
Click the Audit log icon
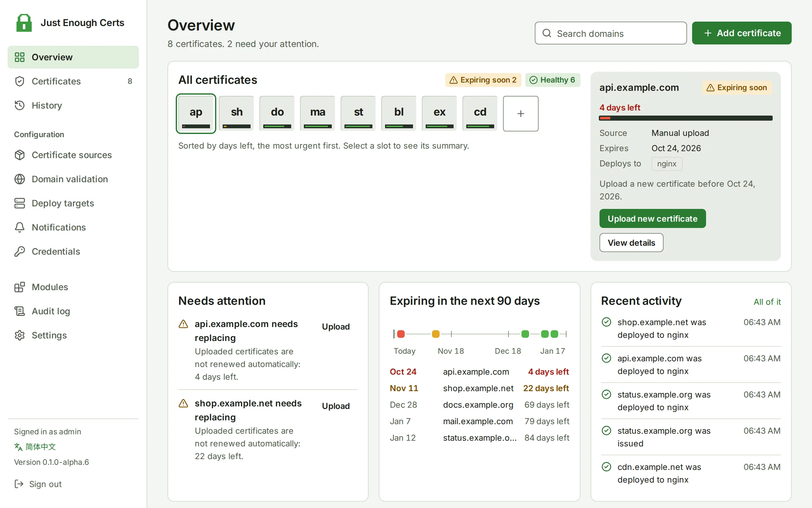pos(19,311)
